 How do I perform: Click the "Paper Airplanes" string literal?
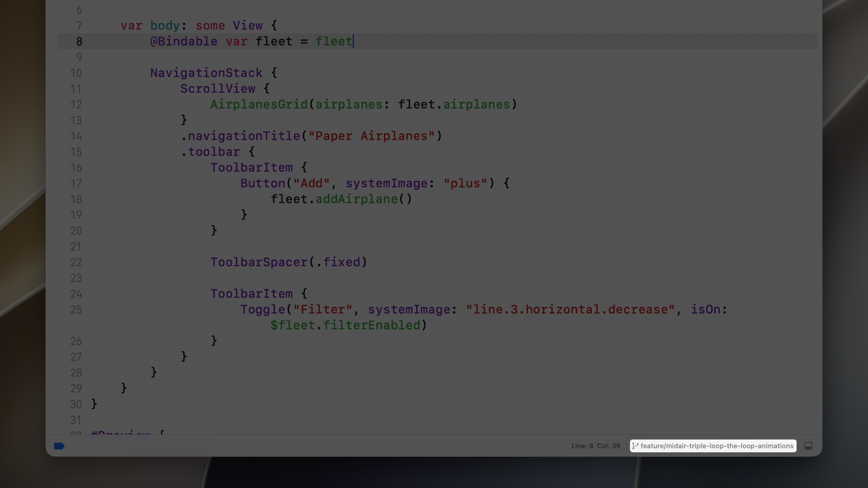(x=371, y=136)
